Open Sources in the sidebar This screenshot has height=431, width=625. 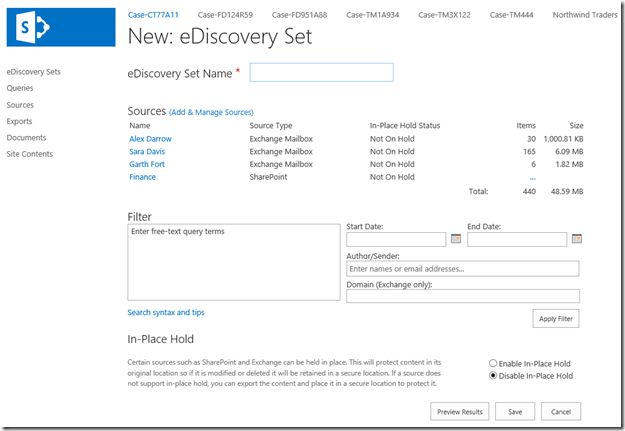(x=20, y=105)
